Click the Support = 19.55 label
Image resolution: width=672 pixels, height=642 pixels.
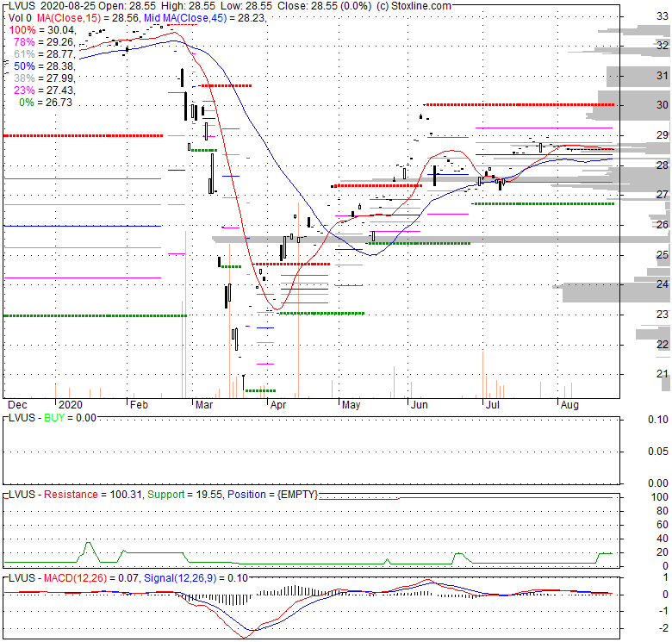184,495
